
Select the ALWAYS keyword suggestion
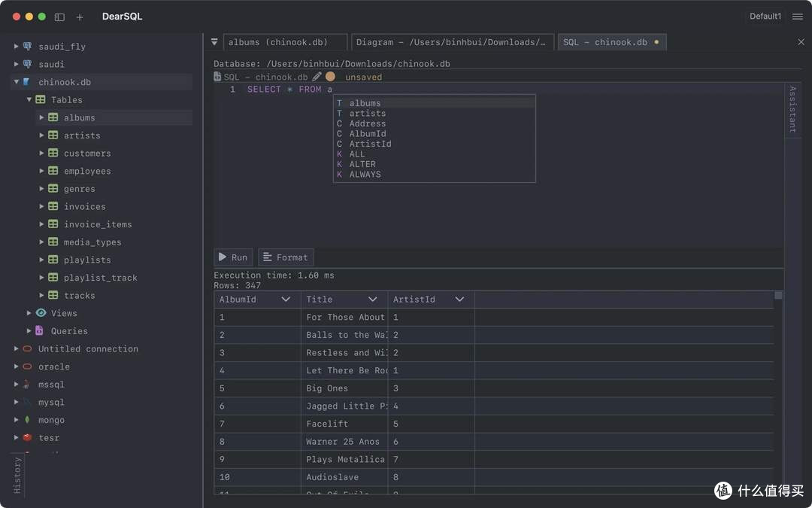pyautogui.click(x=434, y=174)
